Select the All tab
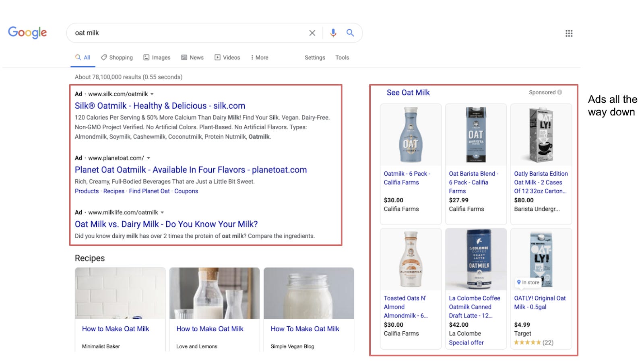Image resolution: width=644 pixels, height=363 pixels. [x=83, y=58]
